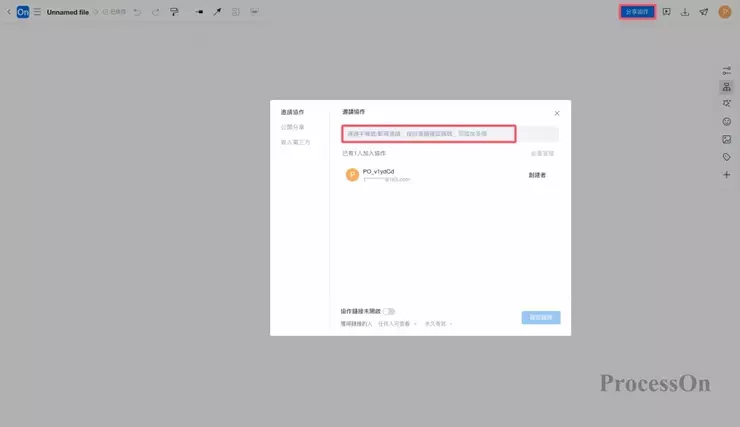
Task: Click the presentation play icon
Action: click(x=667, y=12)
